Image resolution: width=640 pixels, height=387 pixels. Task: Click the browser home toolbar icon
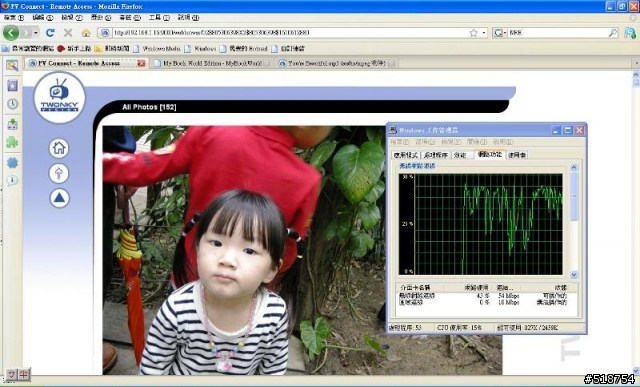point(86,33)
